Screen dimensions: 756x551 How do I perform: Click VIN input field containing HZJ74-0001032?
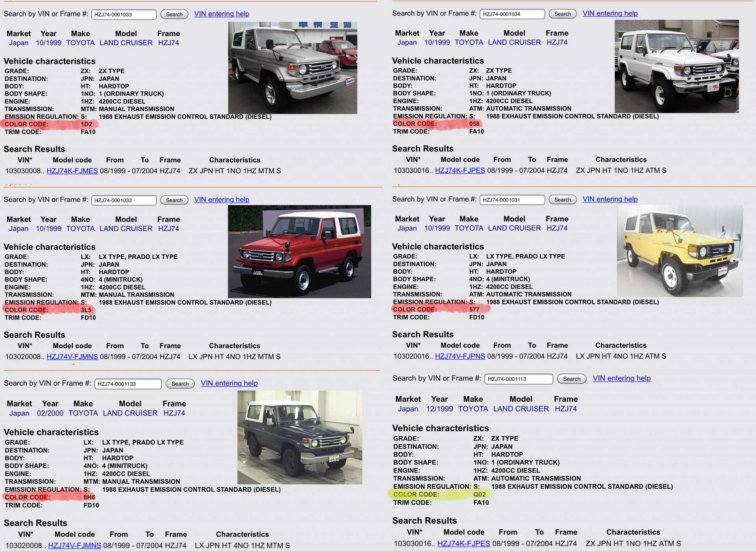(x=124, y=200)
